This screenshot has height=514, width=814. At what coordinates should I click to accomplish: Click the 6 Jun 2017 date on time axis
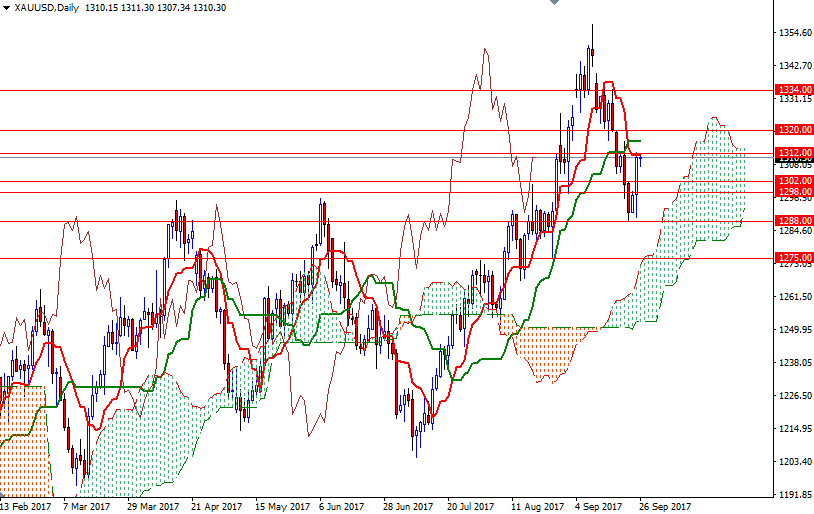pos(341,506)
